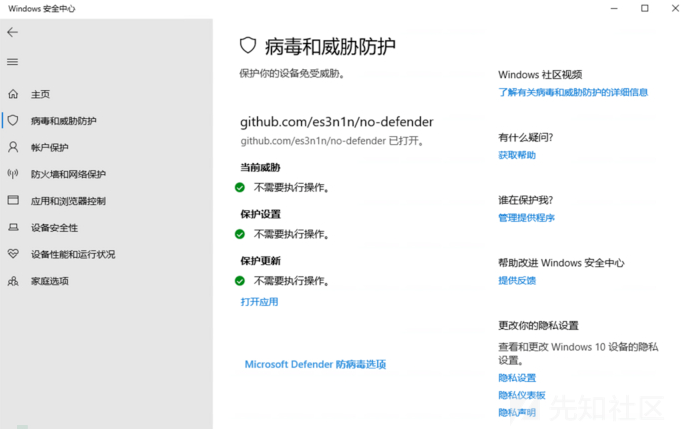Click the green check icon under 当前威胁
The image size is (681, 429).
click(x=240, y=188)
